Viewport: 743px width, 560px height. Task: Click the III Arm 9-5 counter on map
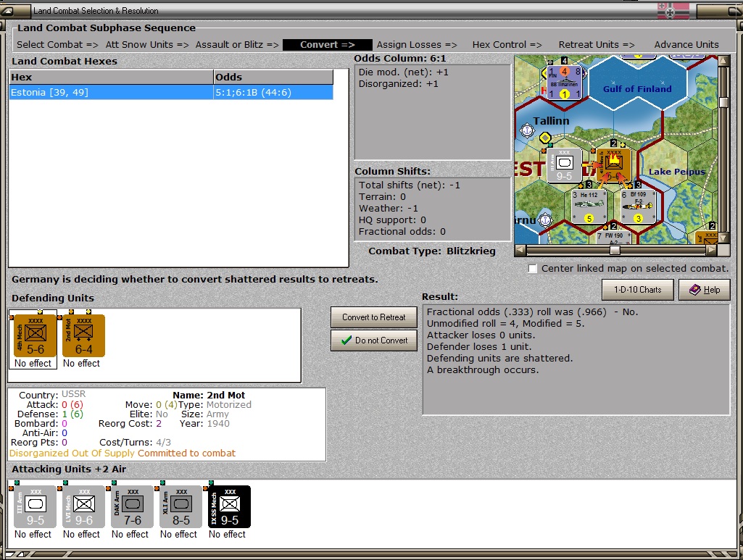point(564,165)
